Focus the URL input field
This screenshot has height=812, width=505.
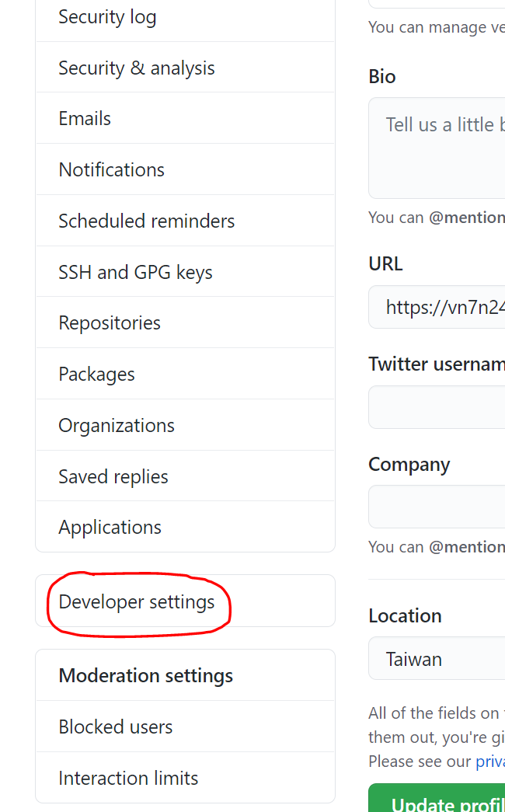pyautogui.click(x=437, y=307)
